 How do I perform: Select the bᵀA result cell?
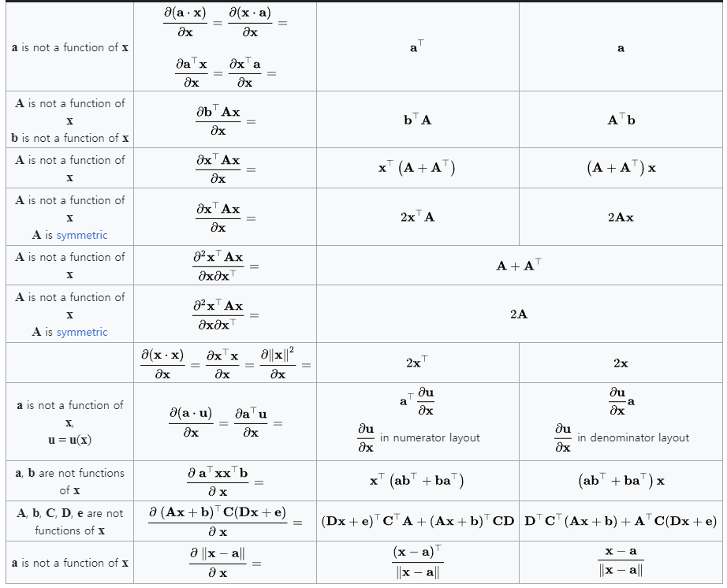click(x=417, y=121)
